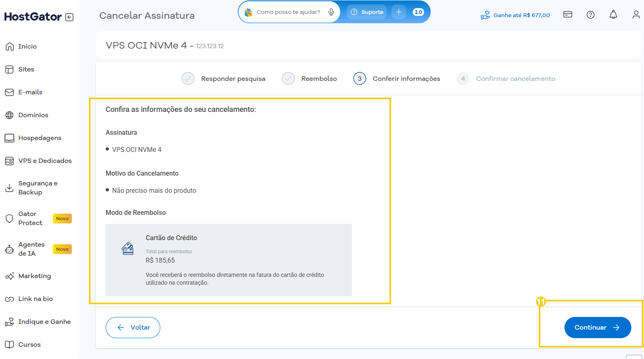Open notifications bell

point(613,15)
